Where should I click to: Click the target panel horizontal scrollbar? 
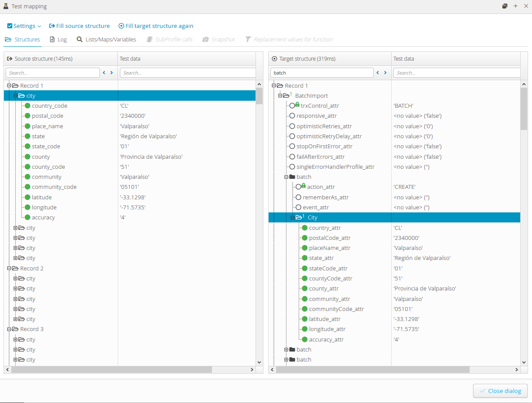[373, 369]
